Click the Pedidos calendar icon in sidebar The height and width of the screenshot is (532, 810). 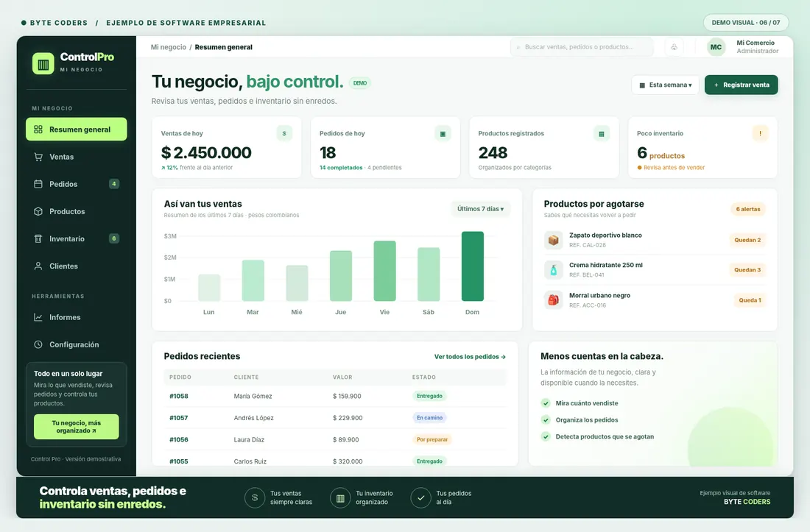[38, 184]
